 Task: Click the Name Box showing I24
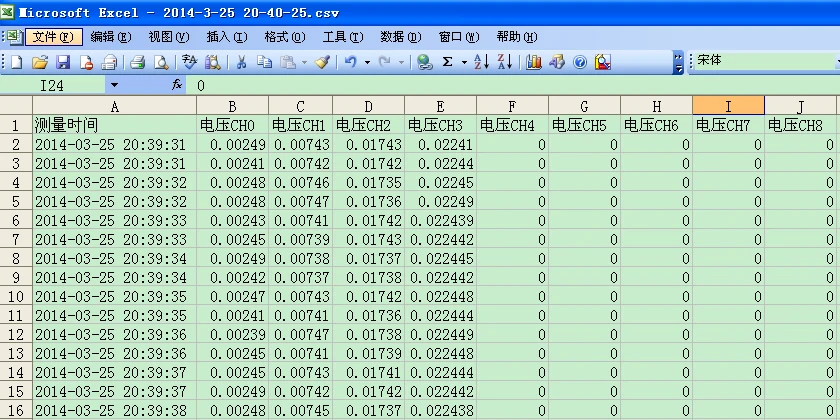click(52, 85)
